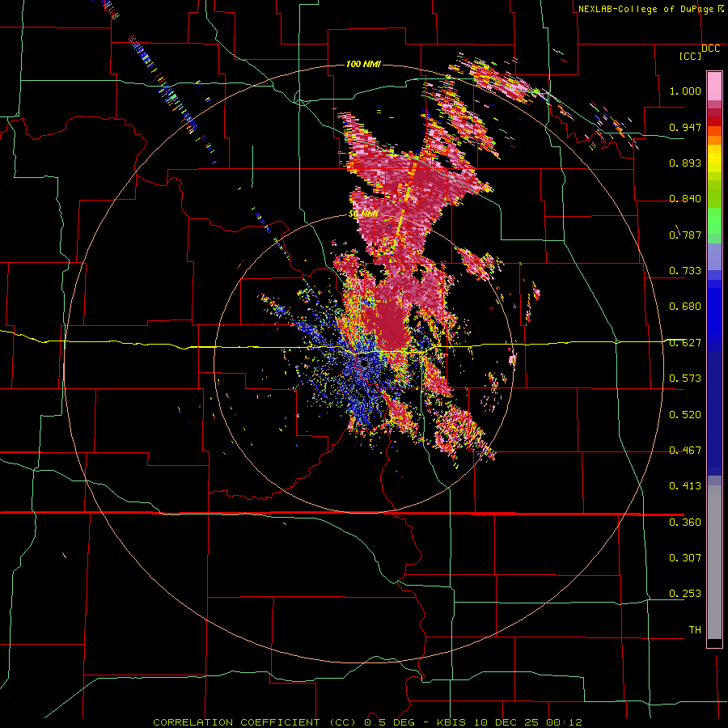This screenshot has height=728, width=728.
Task: Click the 0.413 legend value
Action: (x=685, y=486)
